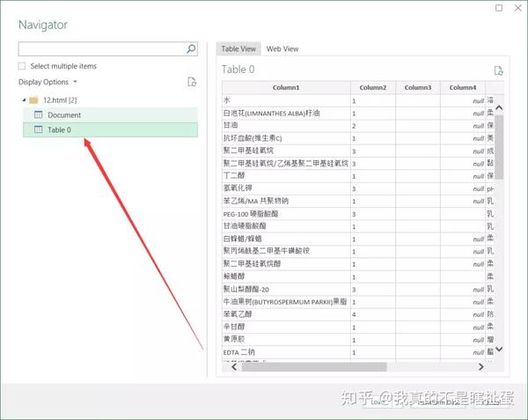Enable Select multiple items checkbox
528x420 pixels.
point(22,66)
